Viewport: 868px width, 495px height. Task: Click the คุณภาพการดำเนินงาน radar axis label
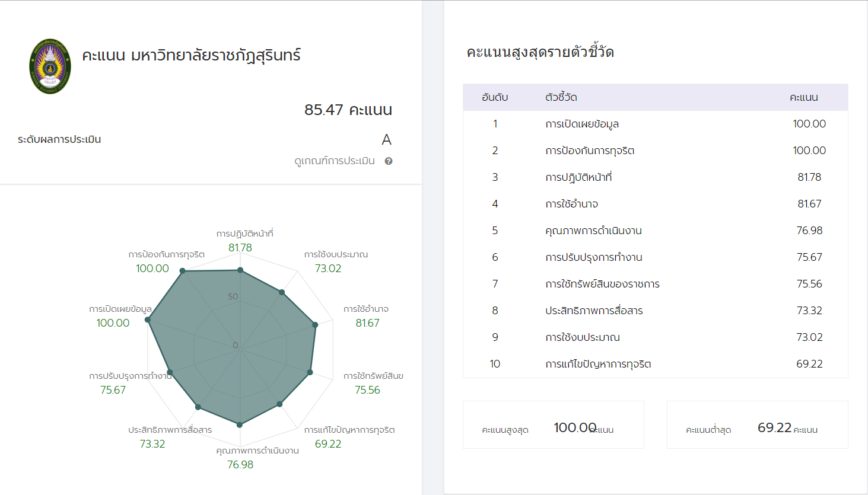(x=257, y=451)
